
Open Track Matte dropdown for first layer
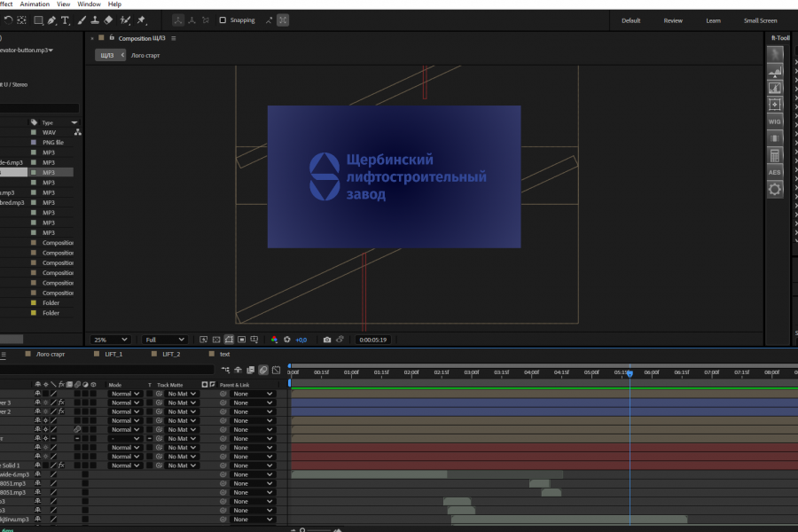[x=182, y=394]
